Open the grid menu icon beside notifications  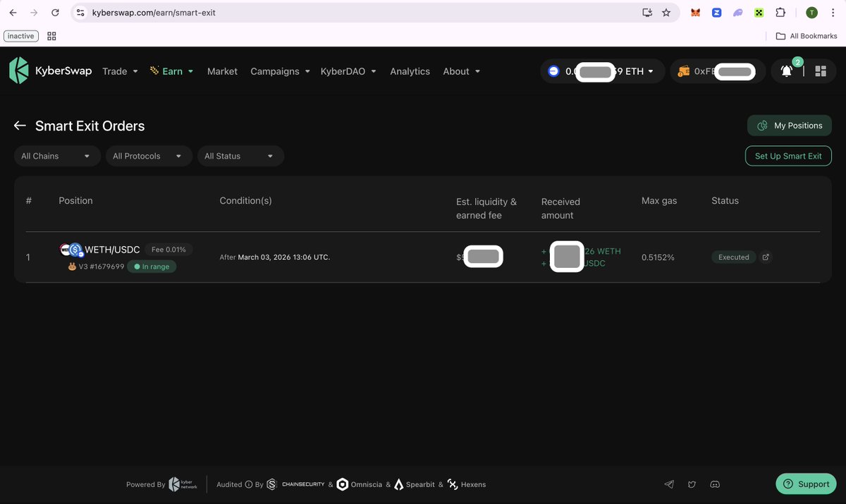tap(820, 71)
